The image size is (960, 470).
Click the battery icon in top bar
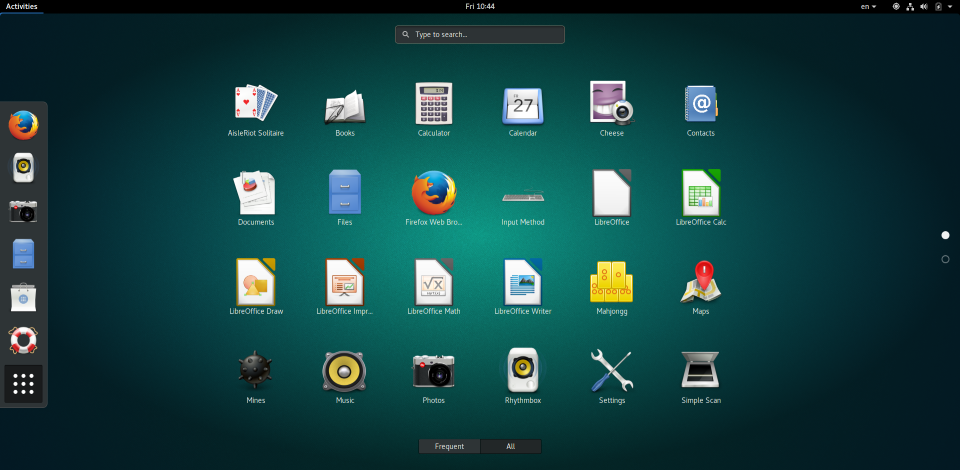(938, 7)
